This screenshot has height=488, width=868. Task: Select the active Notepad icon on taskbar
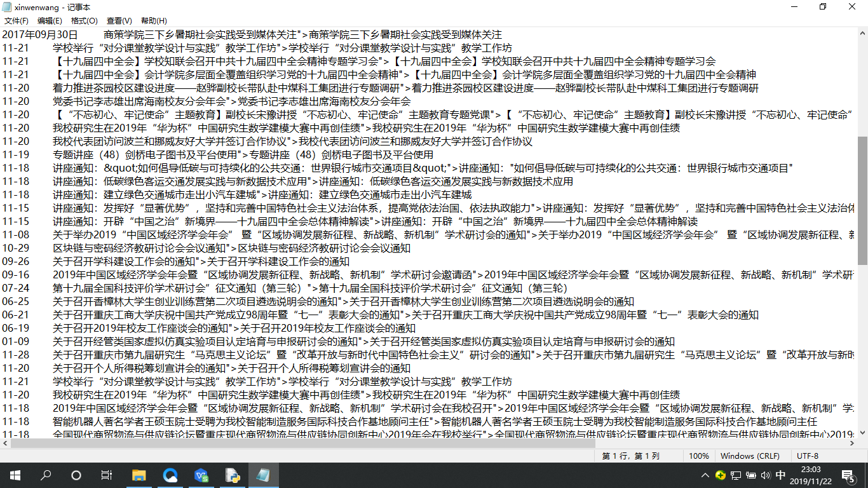coord(263,475)
